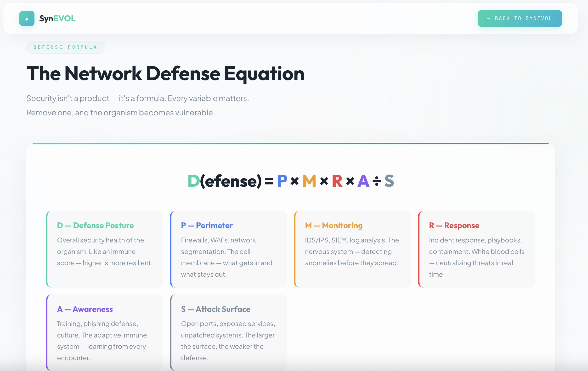The width and height of the screenshot is (588, 371).
Task: Click the left arrow in Back button
Action: pos(489,19)
